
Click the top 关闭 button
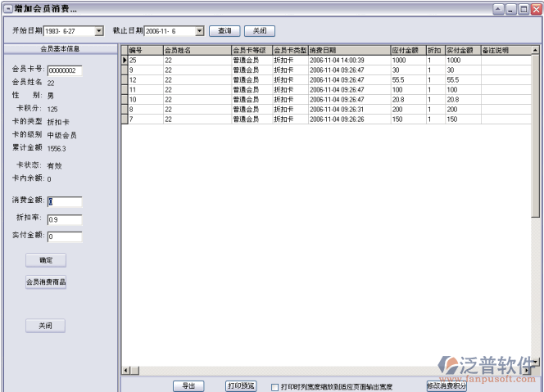click(259, 31)
